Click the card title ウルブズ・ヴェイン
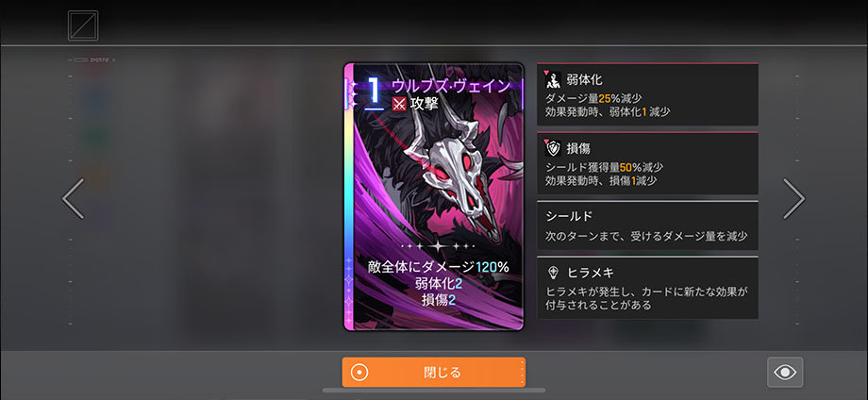Screen dimensions: 868x400 pyautogui.click(x=451, y=86)
